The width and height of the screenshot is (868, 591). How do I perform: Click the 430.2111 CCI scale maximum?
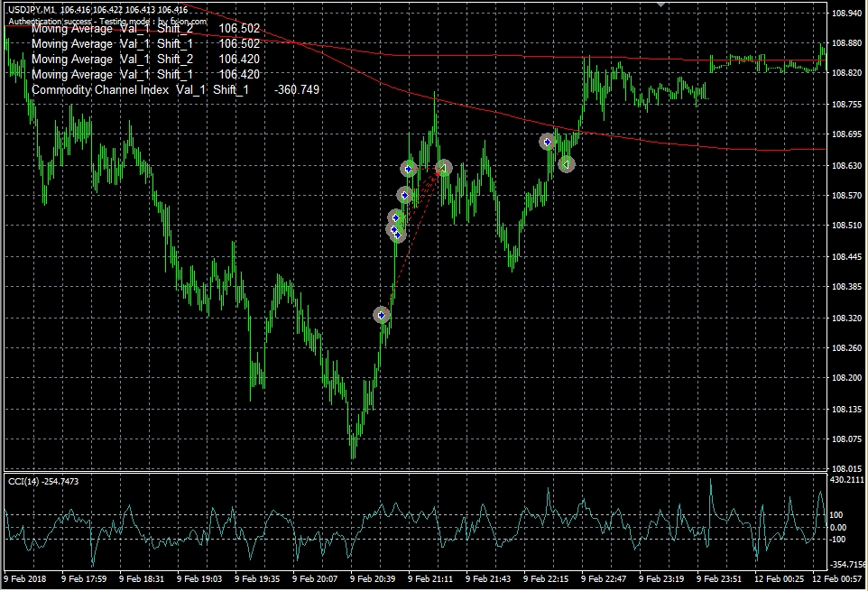click(x=847, y=480)
